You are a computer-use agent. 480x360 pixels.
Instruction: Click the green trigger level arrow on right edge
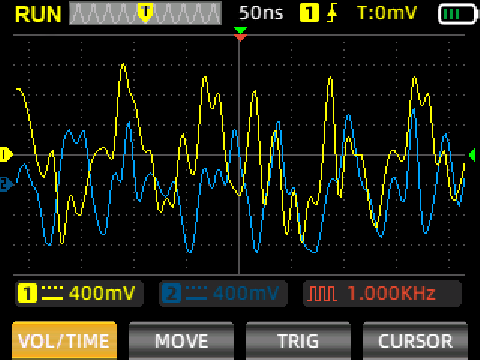point(472,155)
